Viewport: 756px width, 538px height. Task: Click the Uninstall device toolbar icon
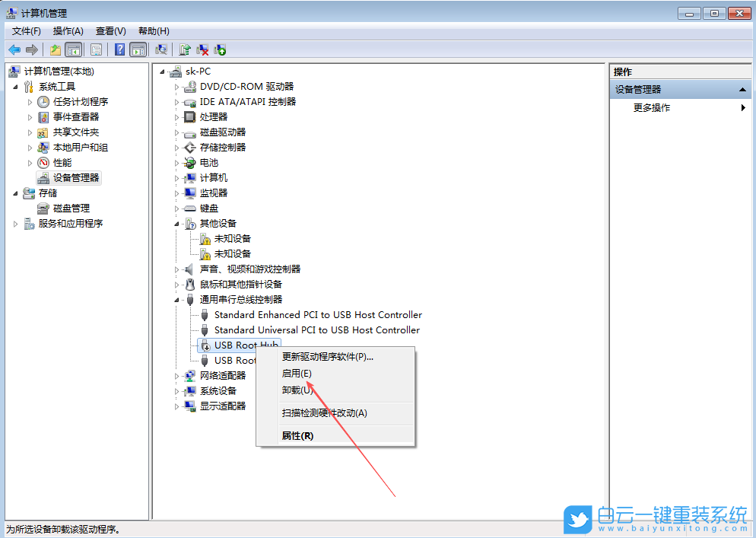(203, 49)
